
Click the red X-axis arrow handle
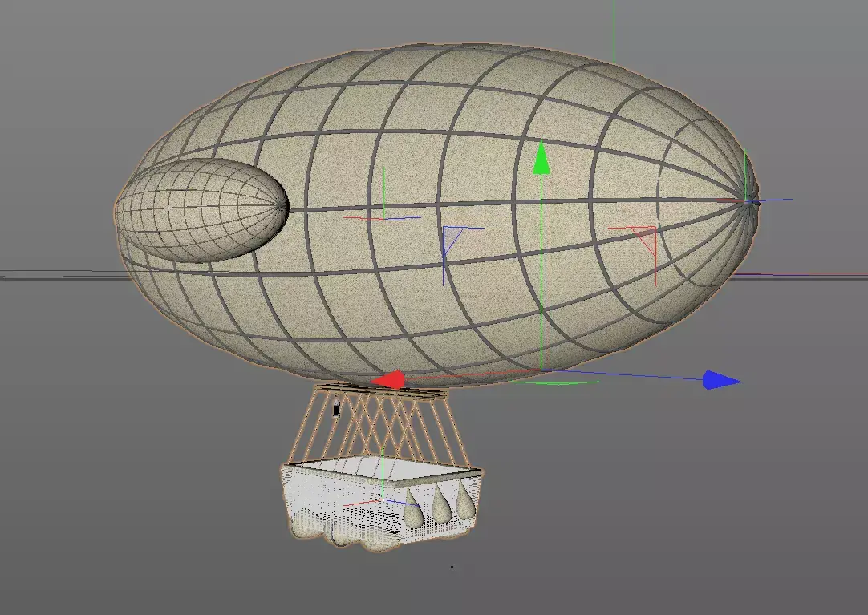pyautogui.click(x=388, y=381)
